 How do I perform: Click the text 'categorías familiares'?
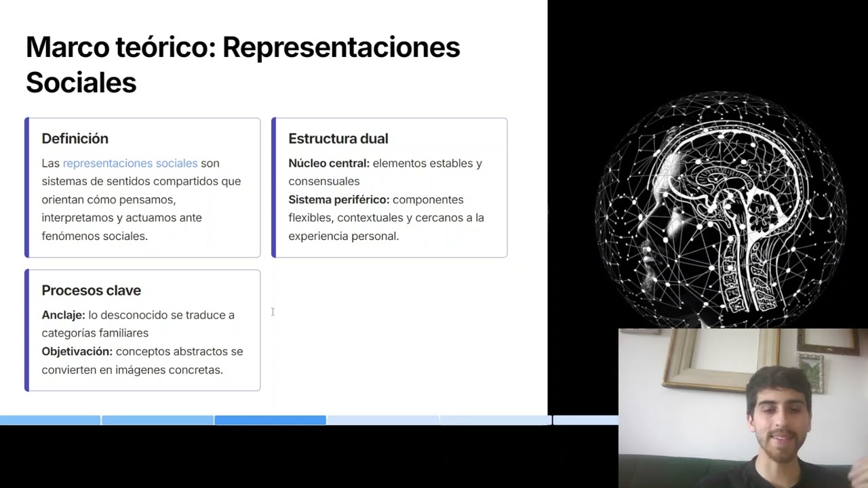[94, 333]
